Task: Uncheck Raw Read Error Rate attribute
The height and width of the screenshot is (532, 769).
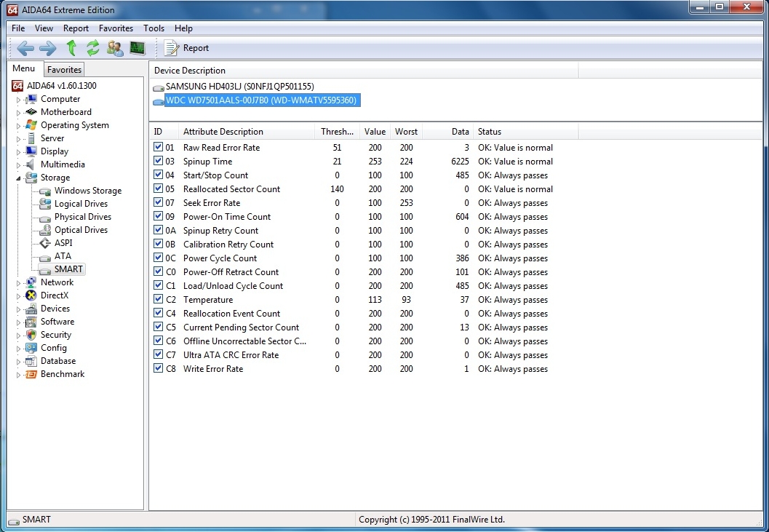Action: (158, 147)
